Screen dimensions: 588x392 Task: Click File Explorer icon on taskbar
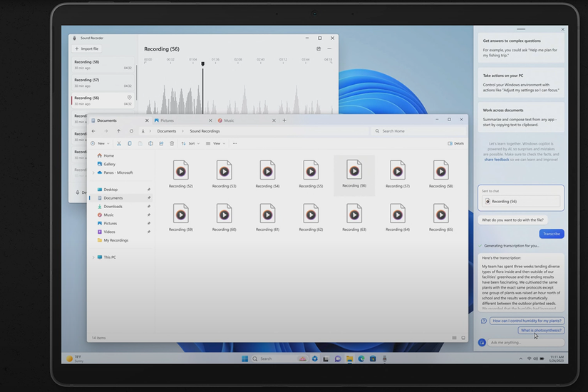[349, 359]
